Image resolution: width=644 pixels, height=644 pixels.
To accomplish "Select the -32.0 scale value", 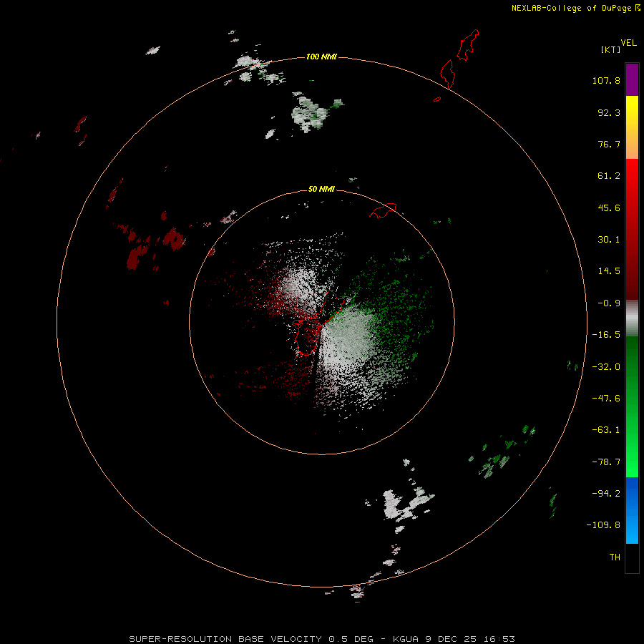I will tap(606, 367).
